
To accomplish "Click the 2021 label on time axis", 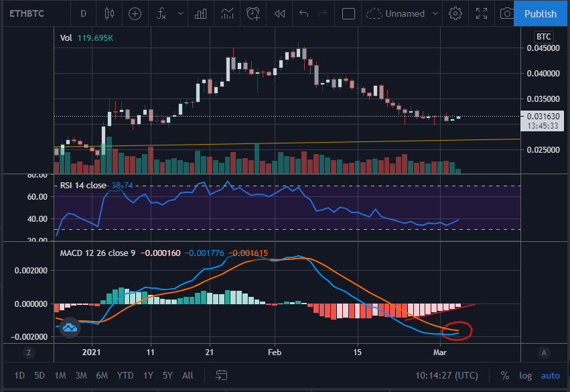I will coord(91,352).
